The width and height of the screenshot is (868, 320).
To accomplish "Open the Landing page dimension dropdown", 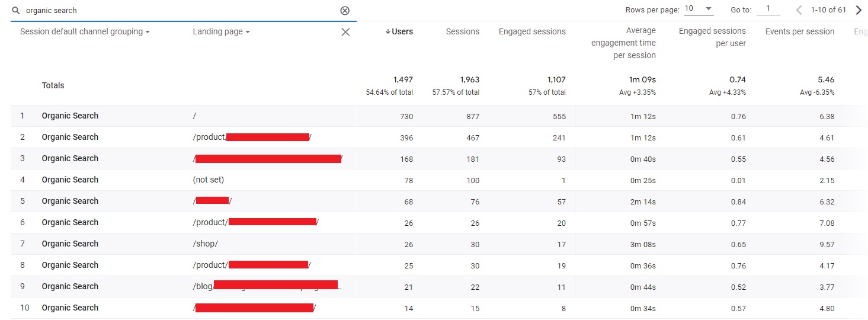I will coord(221,32).
